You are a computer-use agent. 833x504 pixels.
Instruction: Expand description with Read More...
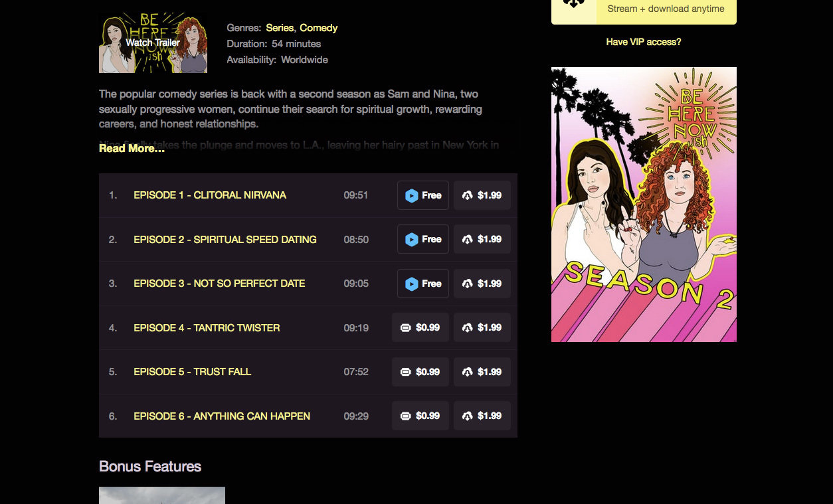coord(132,148)
